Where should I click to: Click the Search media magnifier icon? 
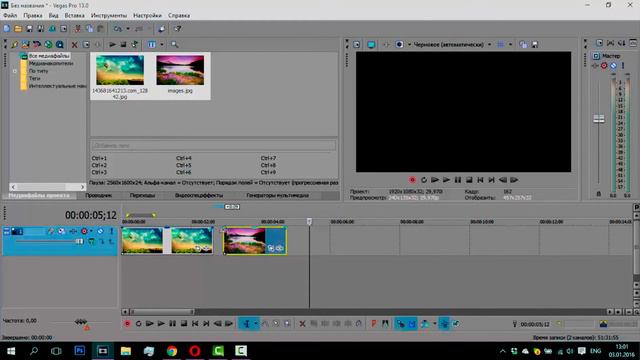coord(174,44)
